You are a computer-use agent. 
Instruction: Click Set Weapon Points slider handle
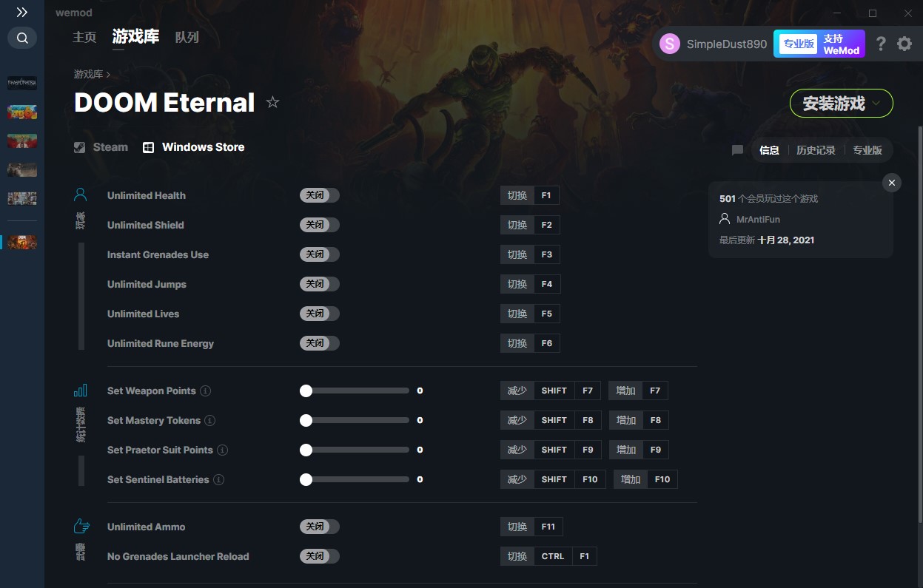coord(306,391)
